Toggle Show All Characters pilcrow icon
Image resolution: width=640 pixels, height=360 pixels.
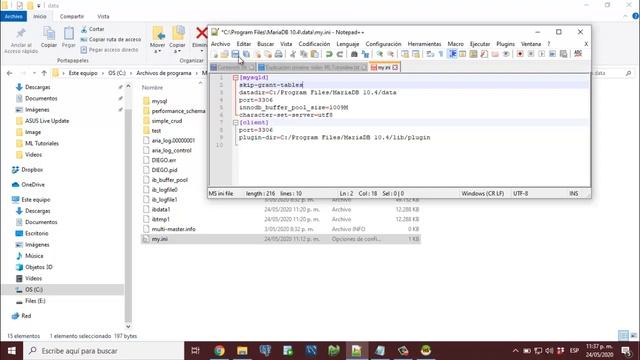pos(441,54)
